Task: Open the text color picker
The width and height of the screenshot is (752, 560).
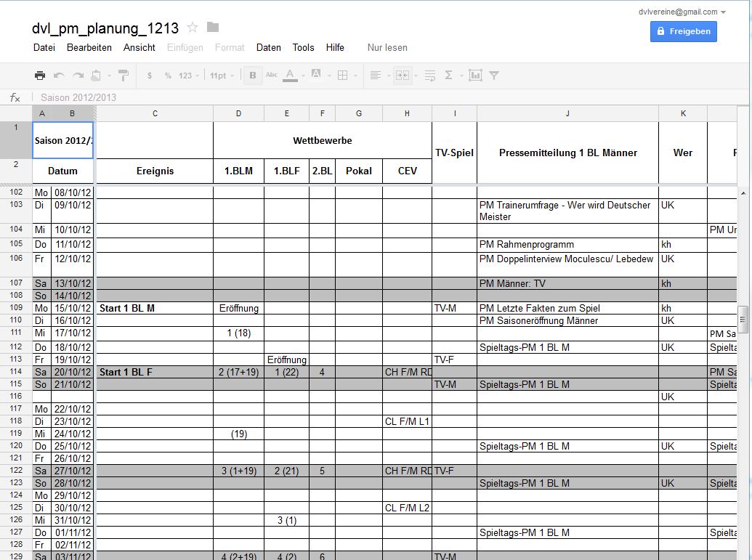Action: [x=292, y=75]
